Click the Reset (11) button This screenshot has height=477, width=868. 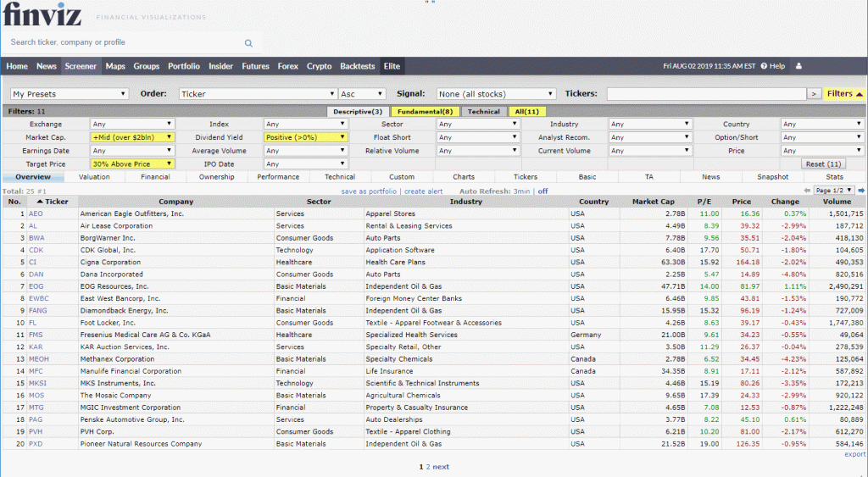823,164
